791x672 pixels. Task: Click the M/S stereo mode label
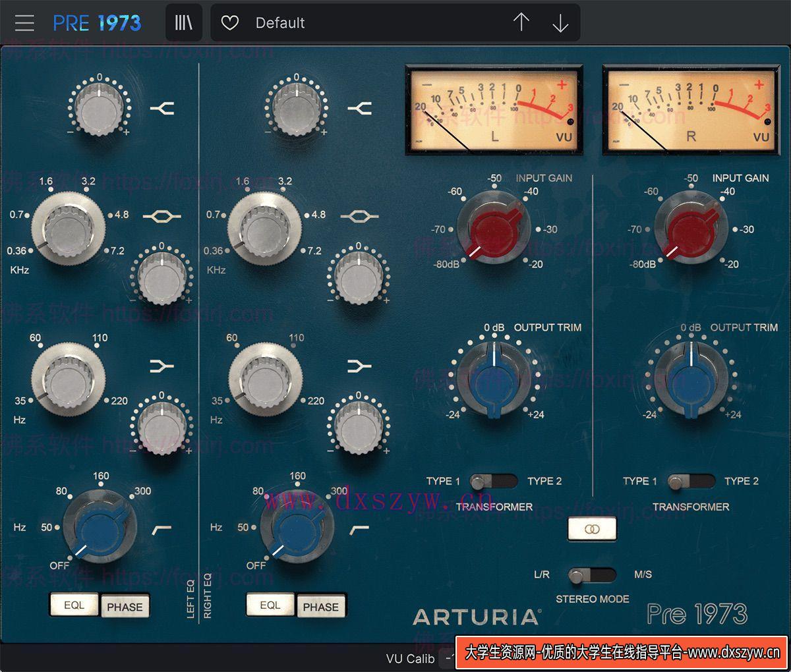click(x=643, y=574)
